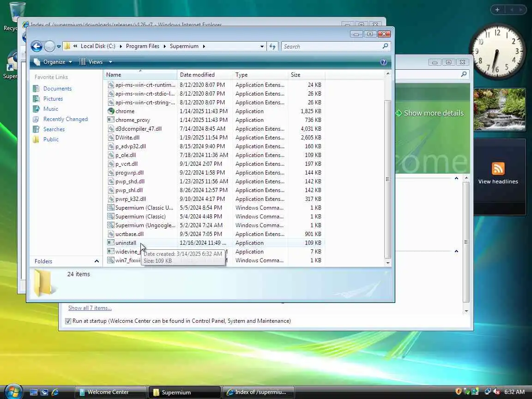Select Supermium (Classic) command script icon
The width and height of the screenshot is (532, 399).
pyautogui.click(x=111, y=217)
